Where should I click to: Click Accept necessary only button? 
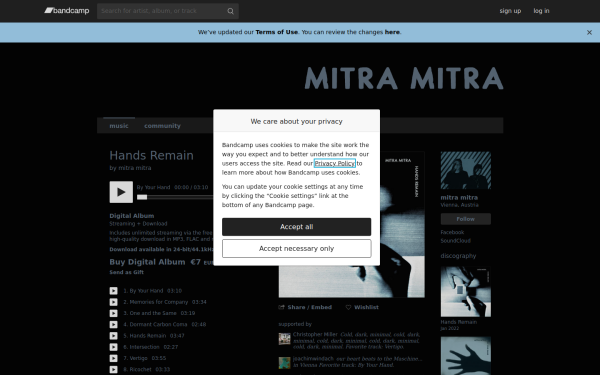pyautogui.click(x=297, y=249)
